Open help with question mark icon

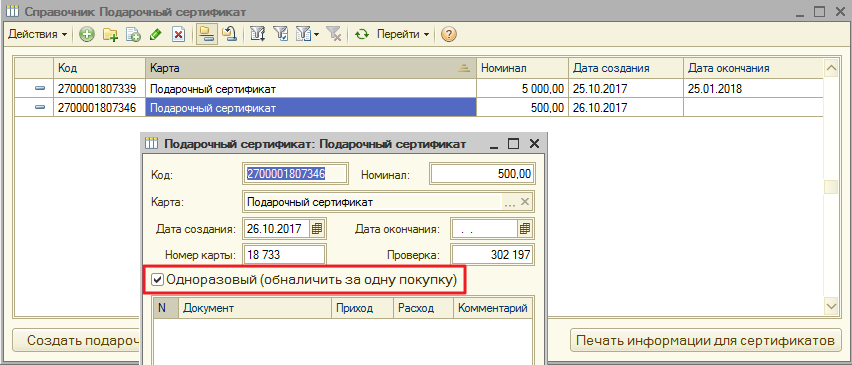[448, 35]
